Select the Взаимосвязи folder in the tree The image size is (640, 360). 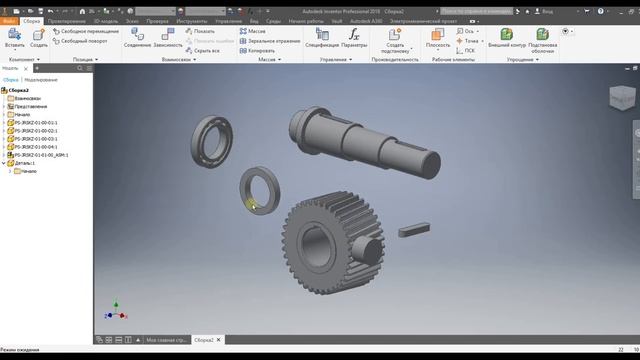pyautogui.click(x=24, y=98)
